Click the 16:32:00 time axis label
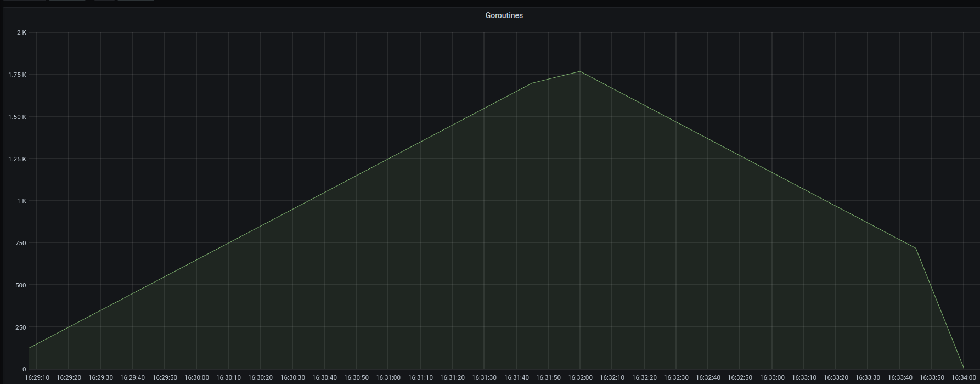 (x=580, y=377)
